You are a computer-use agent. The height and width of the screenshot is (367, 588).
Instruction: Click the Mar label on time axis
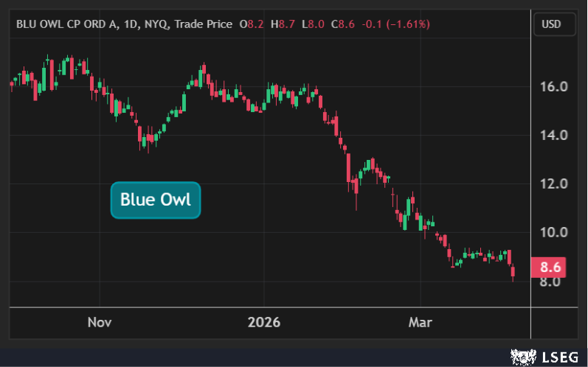coord(420,323)
